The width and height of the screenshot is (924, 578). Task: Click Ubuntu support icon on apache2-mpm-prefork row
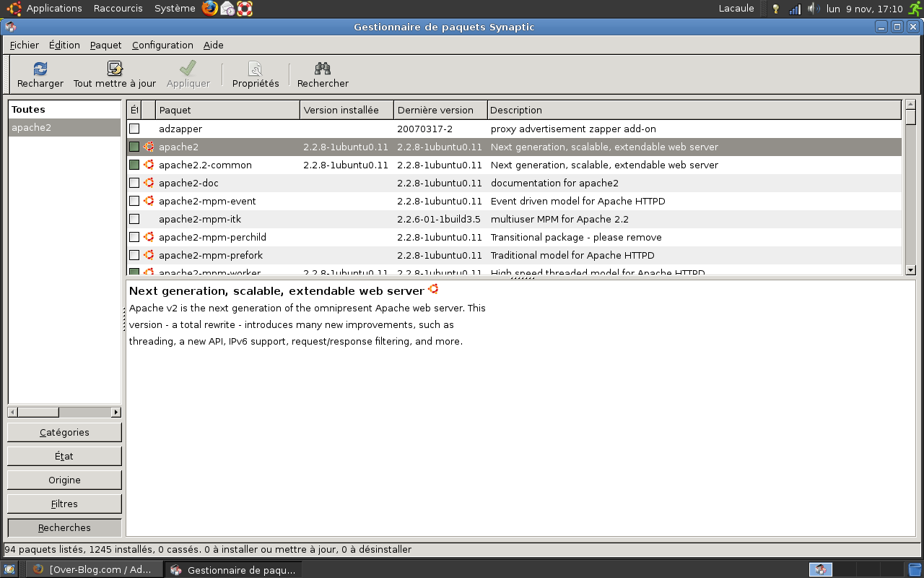pos(149,255)
